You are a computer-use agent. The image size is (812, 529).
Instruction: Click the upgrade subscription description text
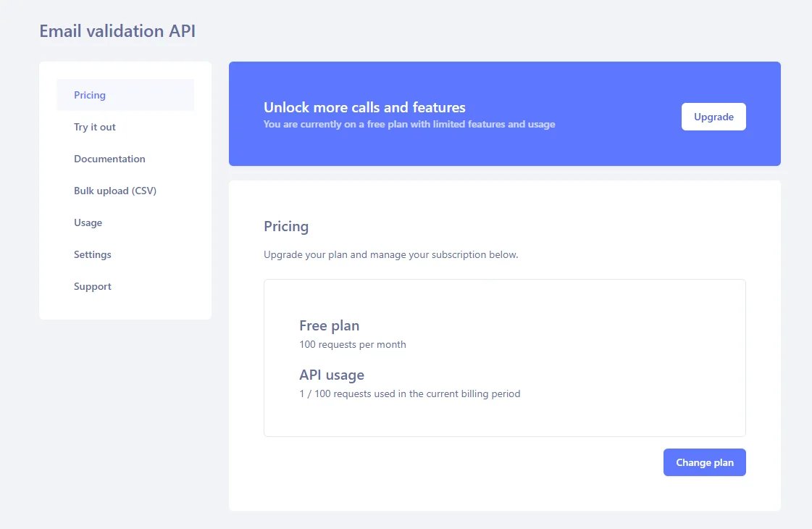[391, 254]
